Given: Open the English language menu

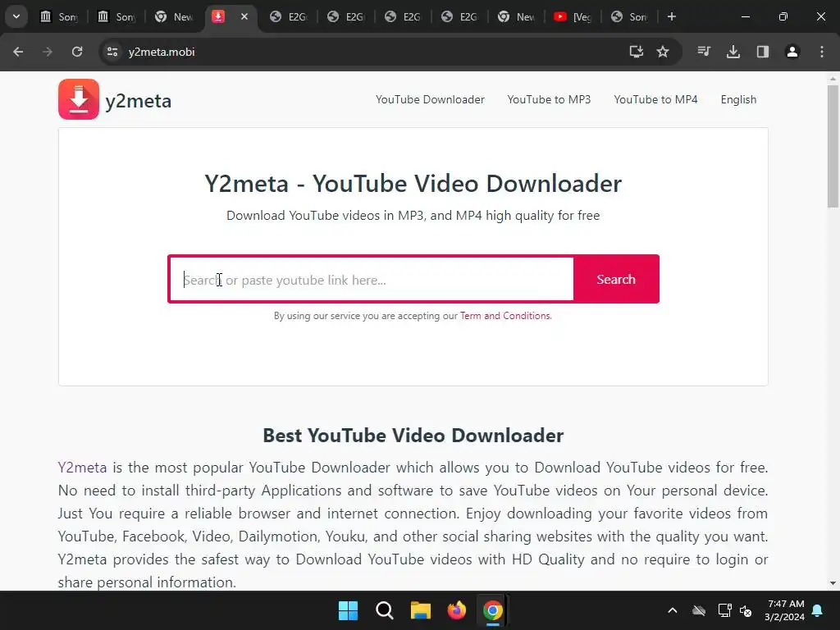Looking at the screenshot, I should 738,99.
